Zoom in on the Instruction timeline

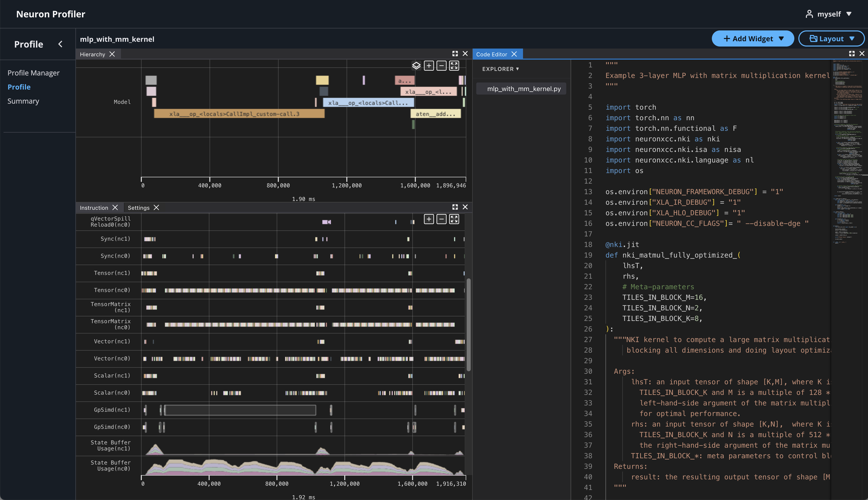point(429,219)
